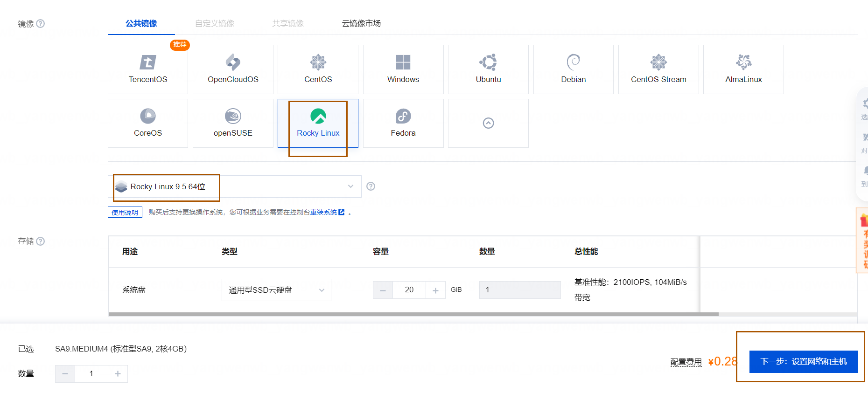
Task: Click the help icon next to image version dropdown
Action: (371, 186)
